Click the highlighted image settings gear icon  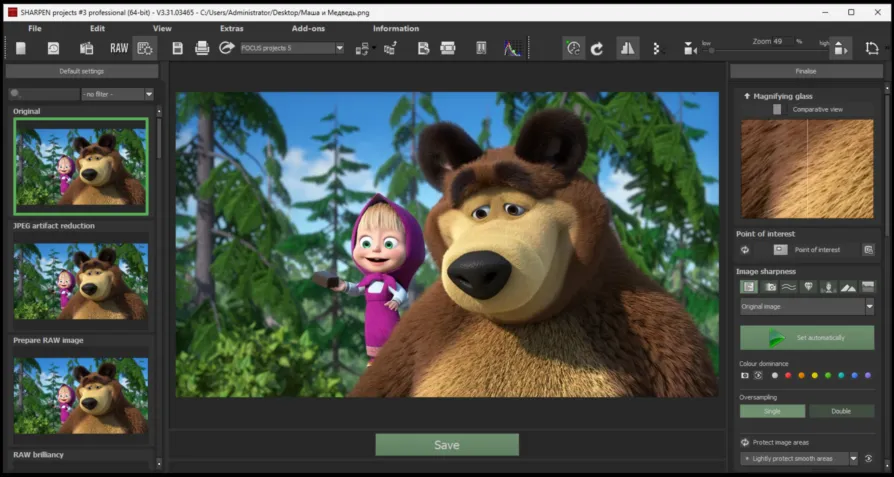(x=145, y=48)
